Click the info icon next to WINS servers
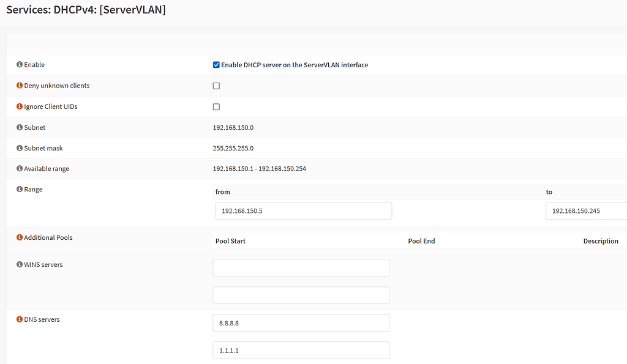The height and width of the screenshot is (364, 627). pyautogui.click(x=20, y=265)
